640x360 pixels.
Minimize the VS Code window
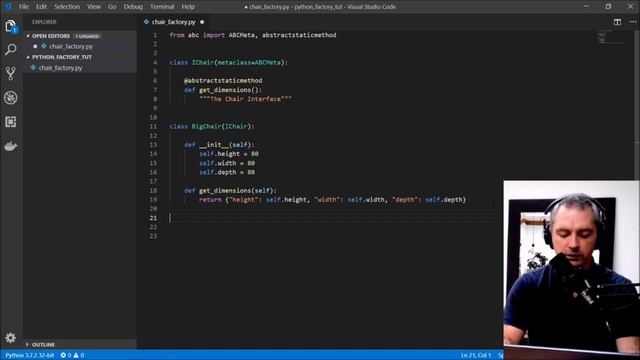587,7
